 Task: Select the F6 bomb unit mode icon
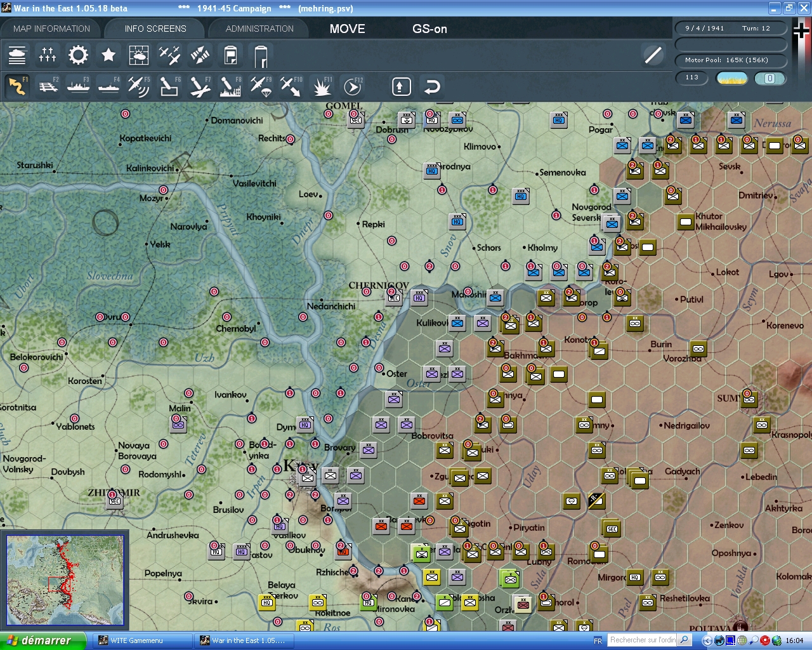pos(169,86)
